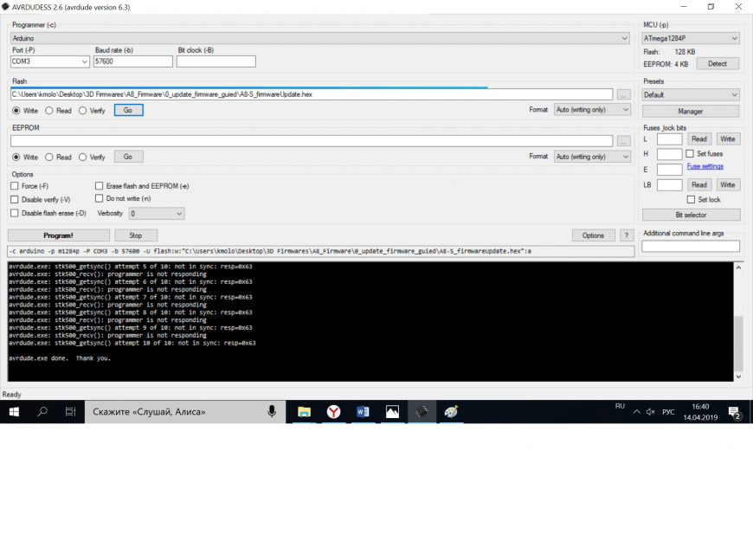
Task: Launch Yandex Browser from the taskbar
Action: 333,412
